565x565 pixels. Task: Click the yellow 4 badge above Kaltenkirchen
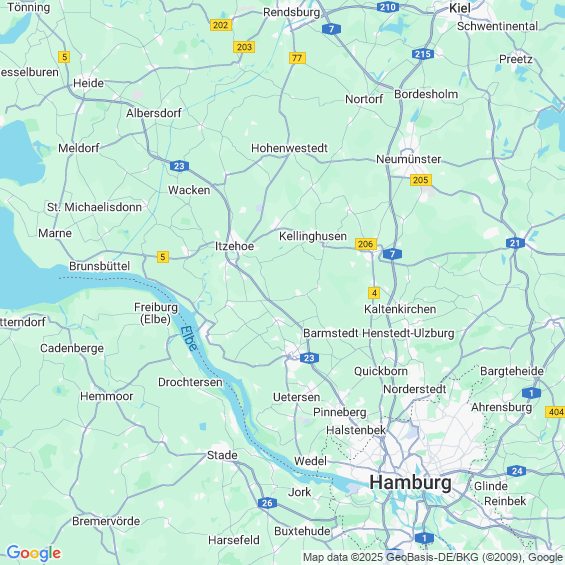(x=374, y=293)
